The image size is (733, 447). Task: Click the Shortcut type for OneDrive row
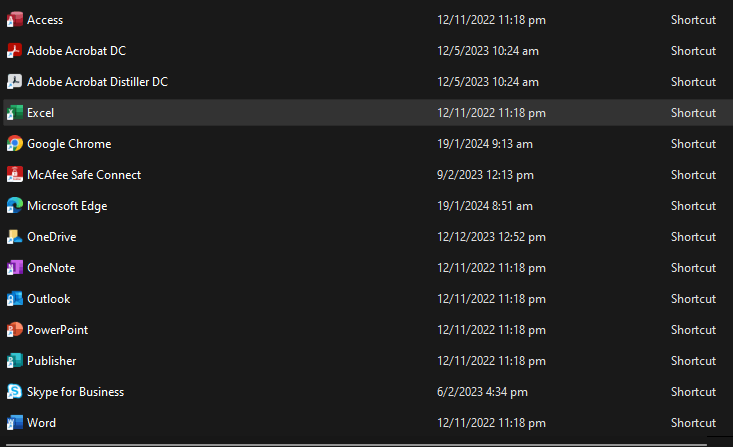click(x=693, y=237)
